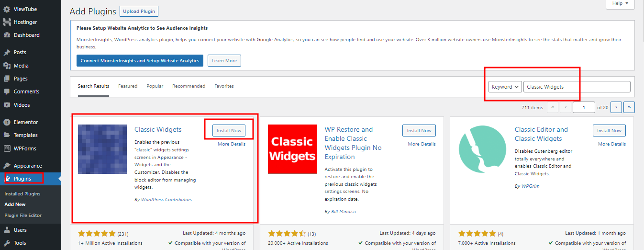Open More Details for WP Restore plugin
Screen dimensions: 644x250
point(422,144)
